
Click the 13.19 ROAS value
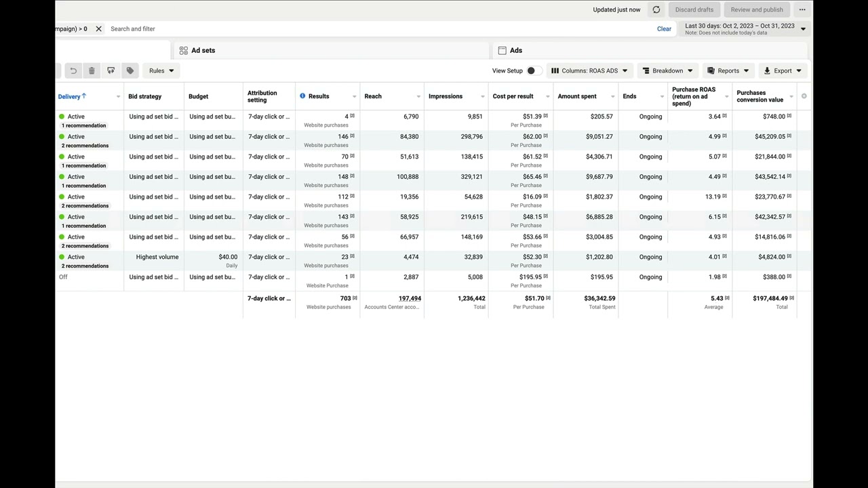click(713, 197)
